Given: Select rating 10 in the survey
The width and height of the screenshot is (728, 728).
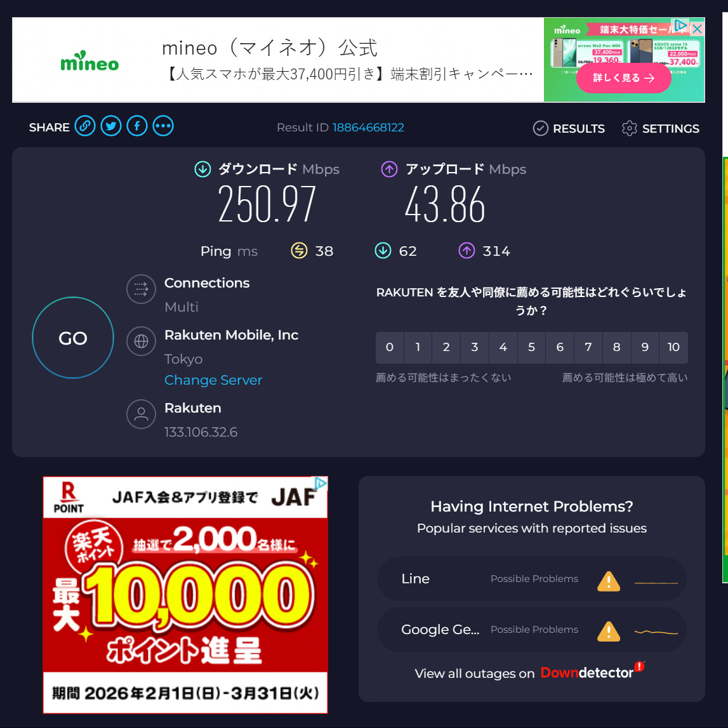Looking at the screenshot, I should [x=673, y=347].
